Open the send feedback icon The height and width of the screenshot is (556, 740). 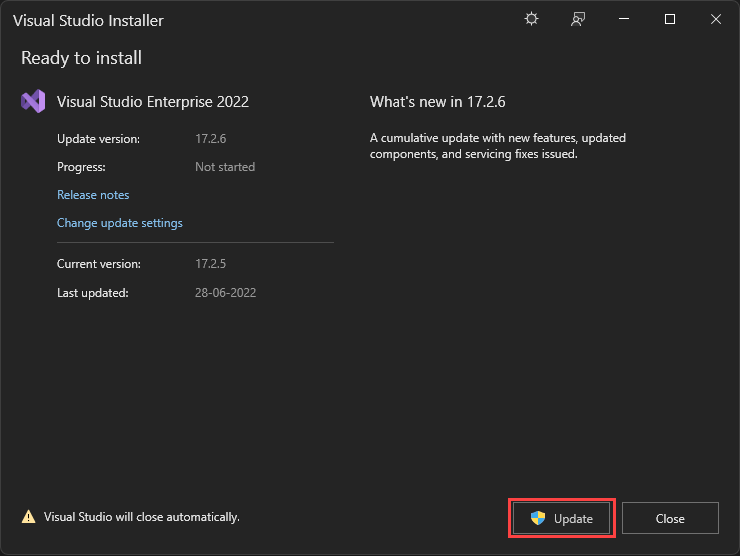pyautogui.click(x=578, y=19)
